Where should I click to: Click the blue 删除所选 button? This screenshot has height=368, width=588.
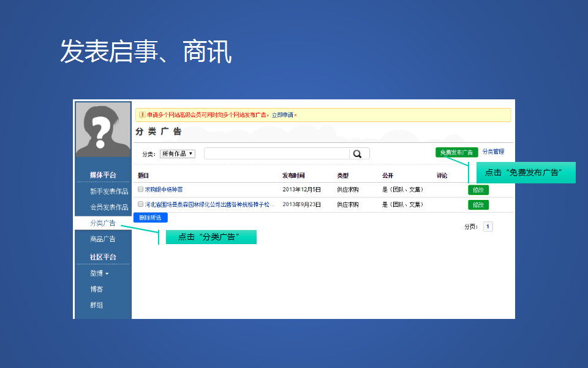tap(151, 218)
